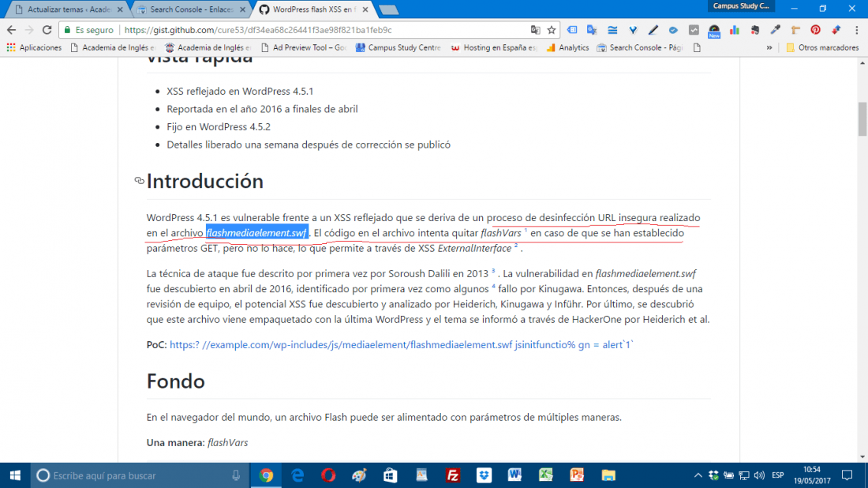
Task: Click footnote 2 after ExternalInterface
Action: pos(516,245)
